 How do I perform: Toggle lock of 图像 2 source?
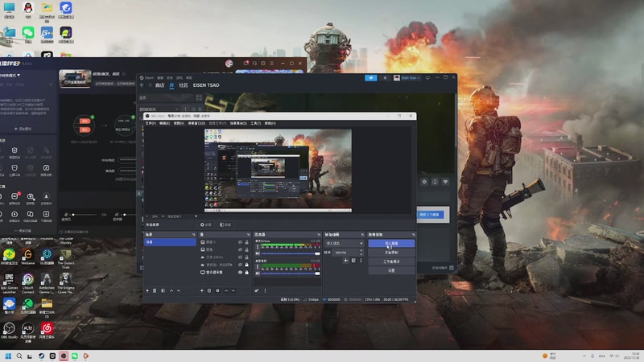pos(247,242)
